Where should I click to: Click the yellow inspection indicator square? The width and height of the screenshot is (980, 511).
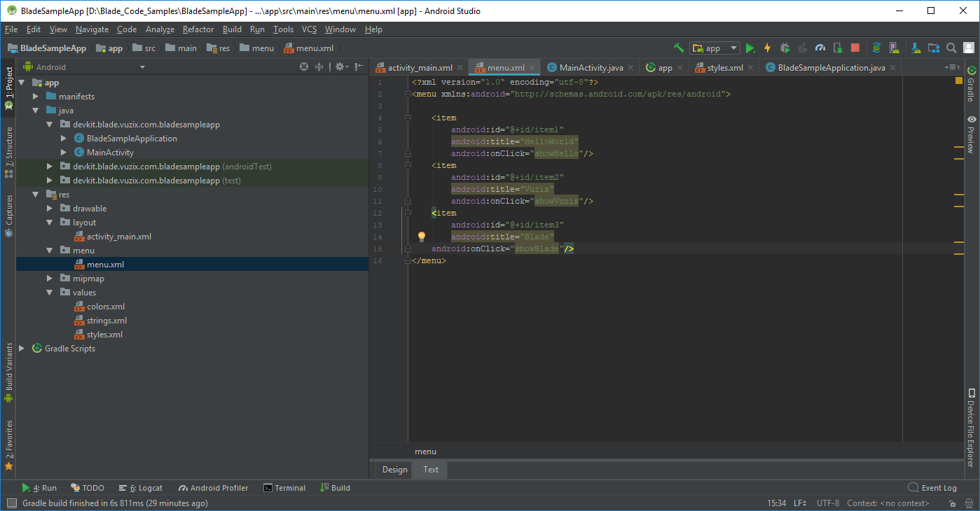pyautogui.click(x=959, y=81)
